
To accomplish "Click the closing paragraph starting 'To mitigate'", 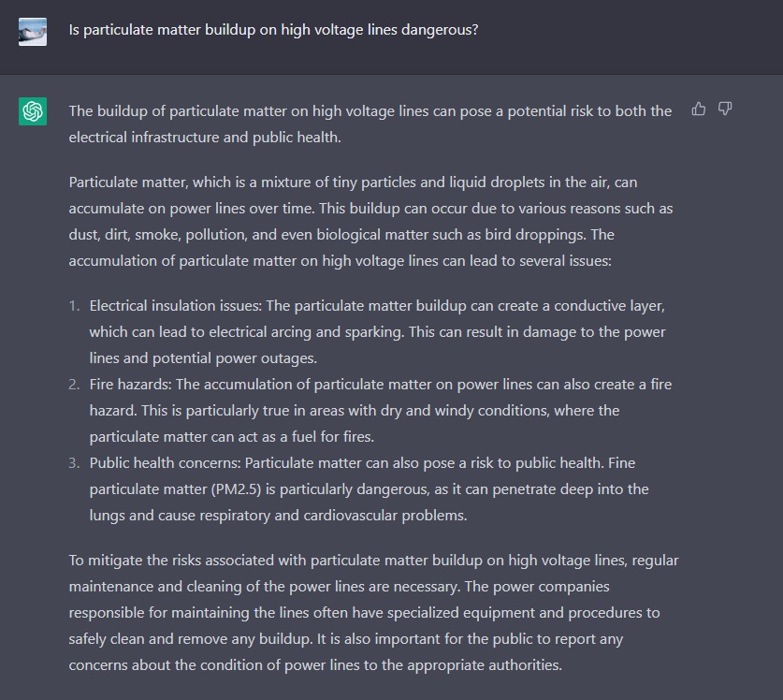I will coord(373,613).
